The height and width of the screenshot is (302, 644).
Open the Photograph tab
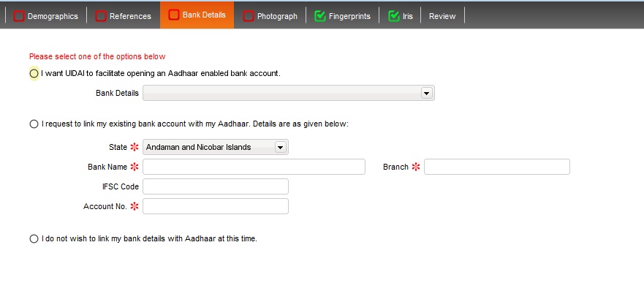(270, 16)
